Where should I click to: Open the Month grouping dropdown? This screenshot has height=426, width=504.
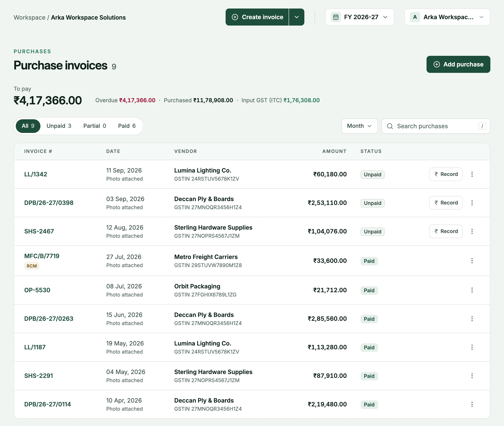click(x=359, y=126)
